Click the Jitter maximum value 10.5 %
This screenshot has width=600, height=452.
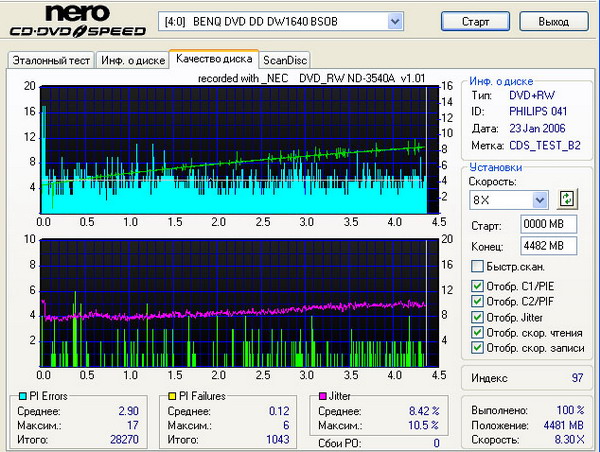click(x=423, y=425)
